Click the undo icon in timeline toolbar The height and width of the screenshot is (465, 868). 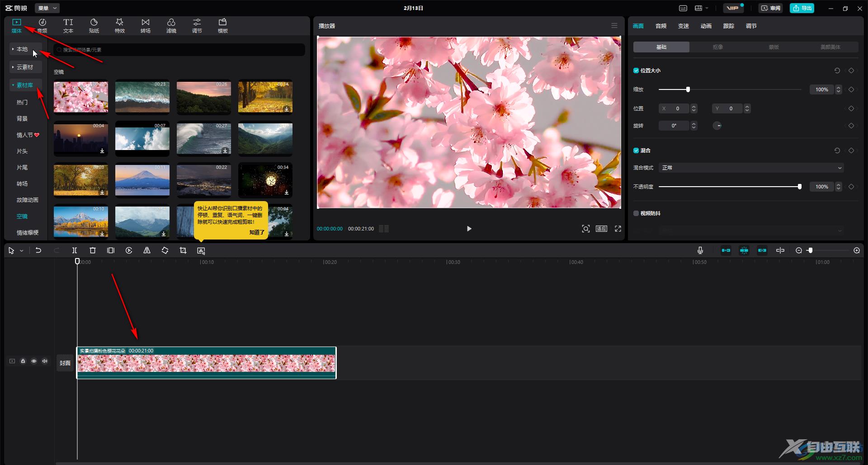click(x=38, y=250)
